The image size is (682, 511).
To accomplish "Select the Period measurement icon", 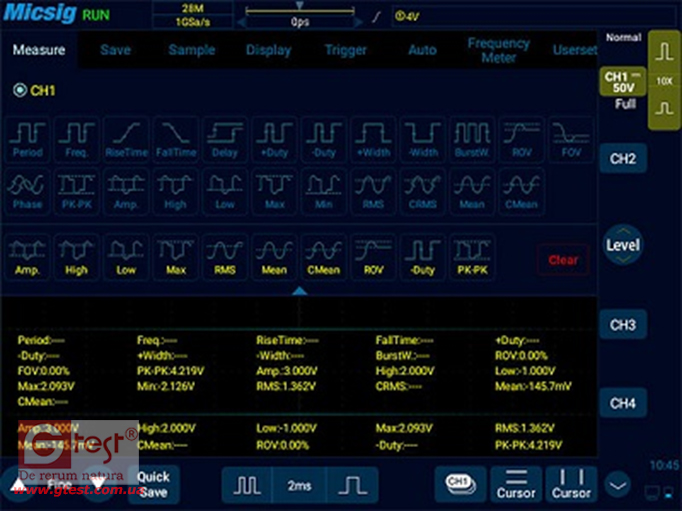I will pyautogui.click(x=28, y=138).
